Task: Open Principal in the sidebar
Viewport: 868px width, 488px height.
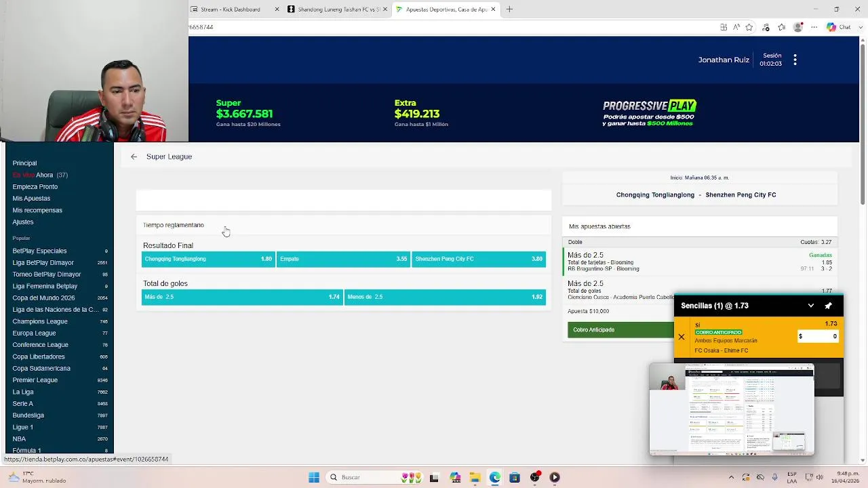Action: click(x=24, y=163)
